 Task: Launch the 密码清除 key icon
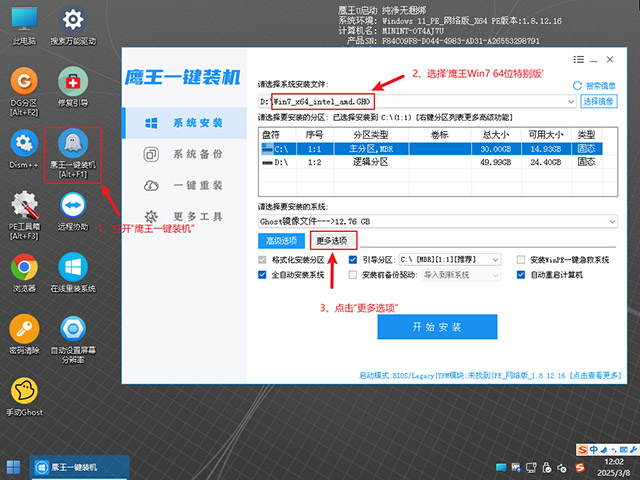(x=24, y=334)
